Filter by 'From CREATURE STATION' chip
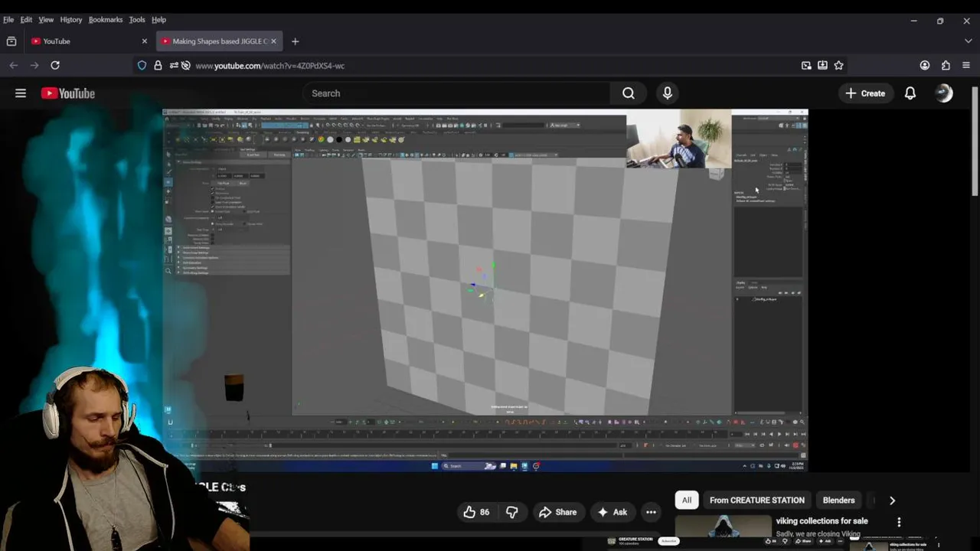The height and width of the screenshot is (551, 980). click(757, 500)
